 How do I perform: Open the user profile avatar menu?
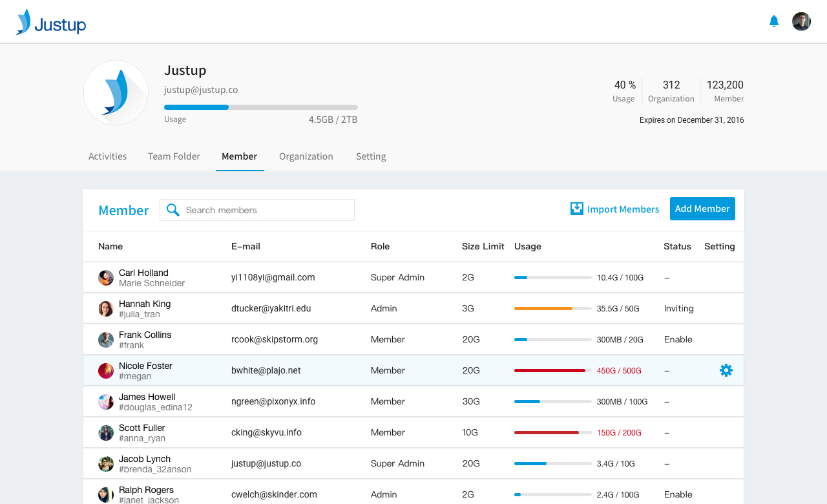(x=801, y=21)
